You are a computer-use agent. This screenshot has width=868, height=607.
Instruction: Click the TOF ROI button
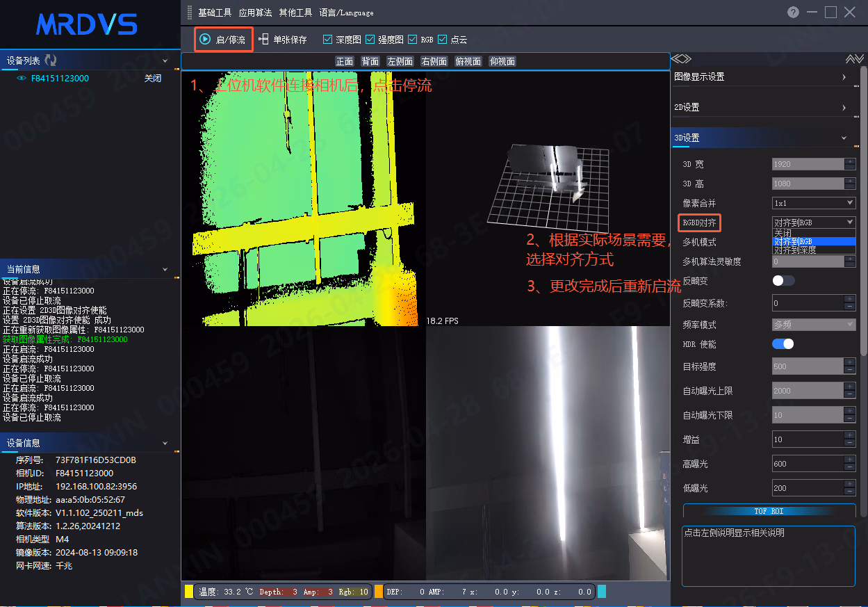click(x=769, y=511)
